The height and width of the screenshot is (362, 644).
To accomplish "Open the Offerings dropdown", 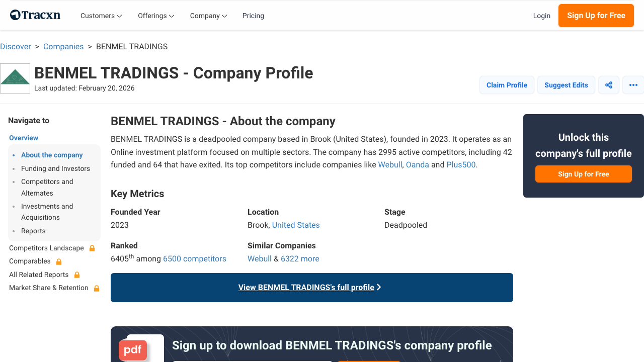I will [x=156, y=16].
